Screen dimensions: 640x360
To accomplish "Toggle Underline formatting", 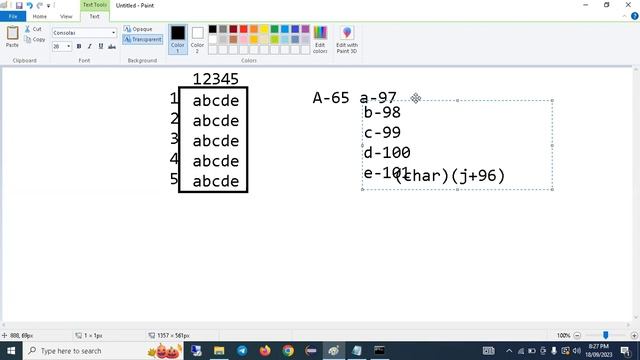I will click(100, 46).
